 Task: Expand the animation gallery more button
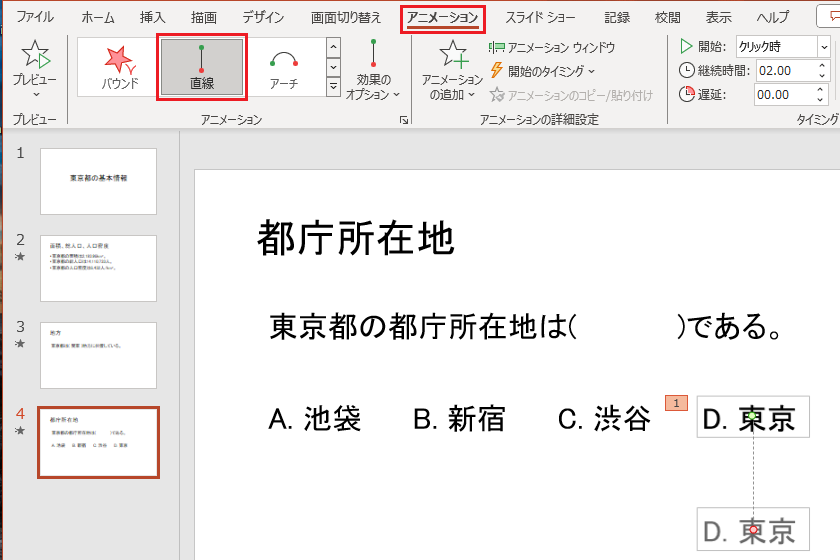pos(333,88)
